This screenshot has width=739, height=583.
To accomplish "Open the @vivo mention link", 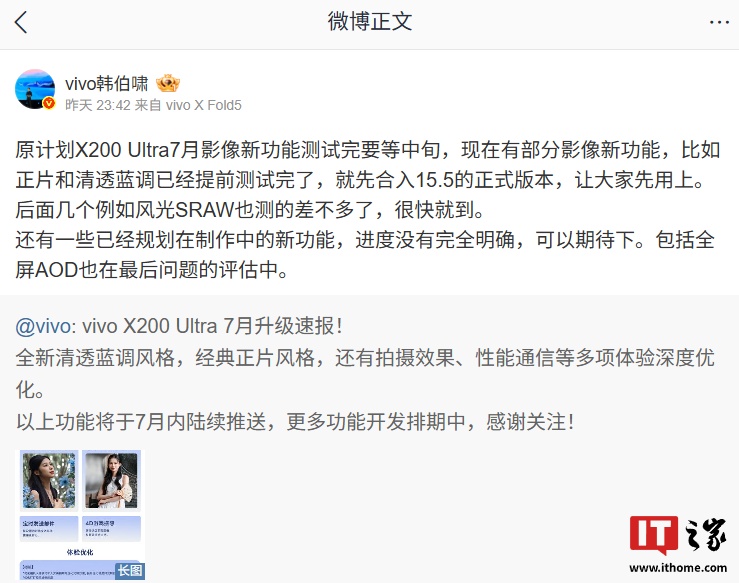I will [x=43, y=326].
